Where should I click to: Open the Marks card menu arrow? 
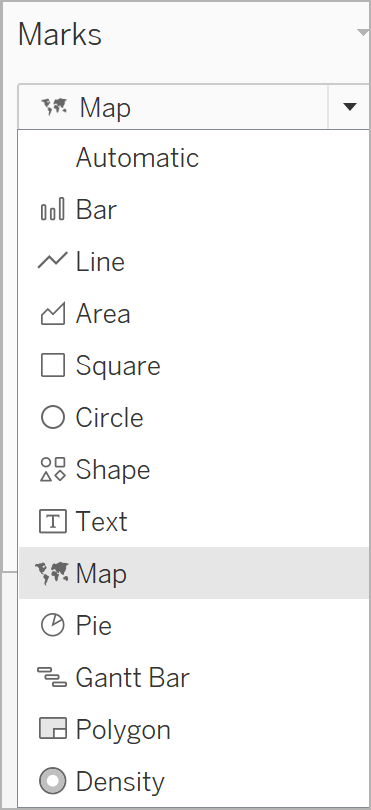pos(363,34)
